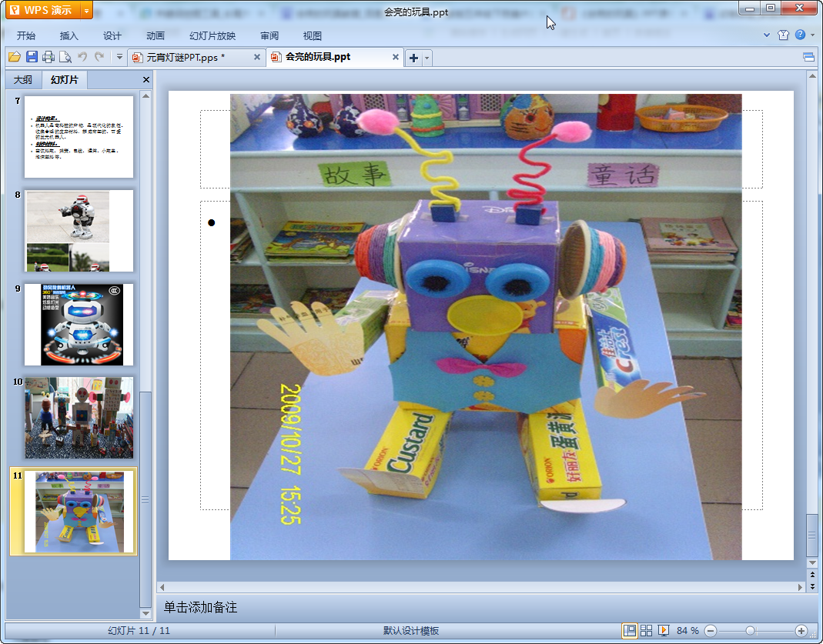Open the 幻灯片放映 menu tab
Image resolution: width=823 pixels, height=644 pixels.
212,35
